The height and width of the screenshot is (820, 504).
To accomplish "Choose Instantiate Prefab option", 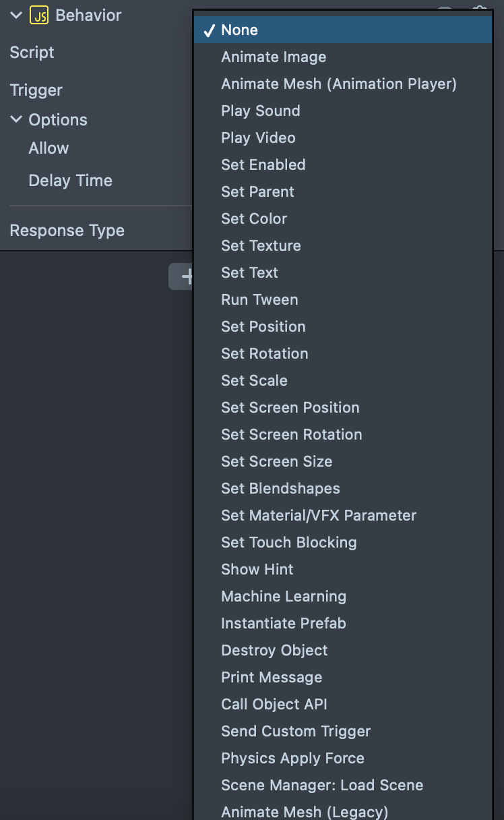I will pyautogui.click(x=284, y=623).
